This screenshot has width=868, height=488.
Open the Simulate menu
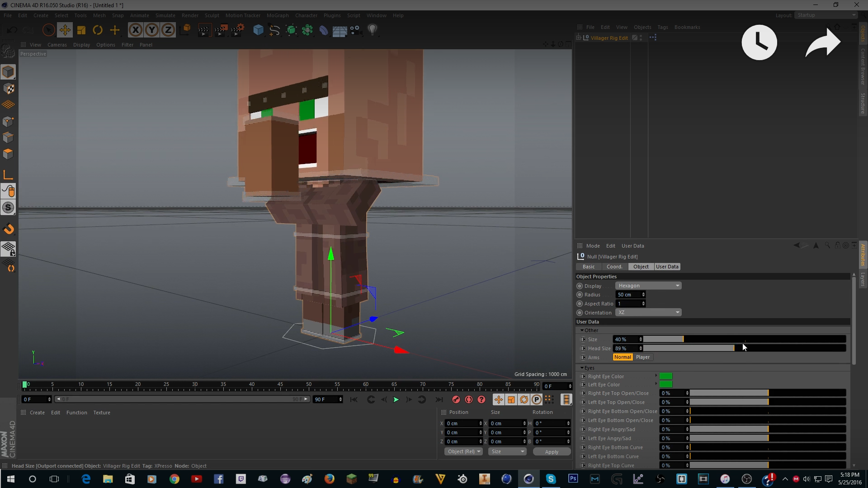165,15
